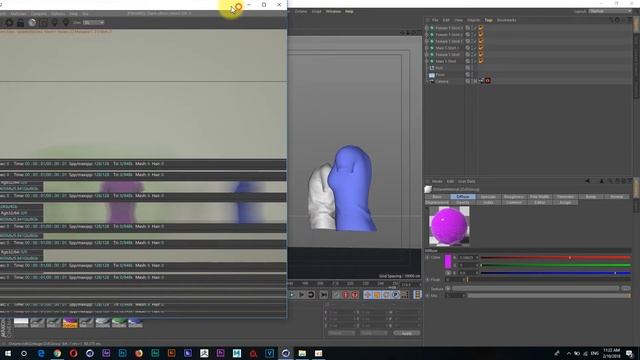Click the material tag on Male T-Shirt row
Image resolution: width=640 pixels, height=360 pixels.
point(481,48)
